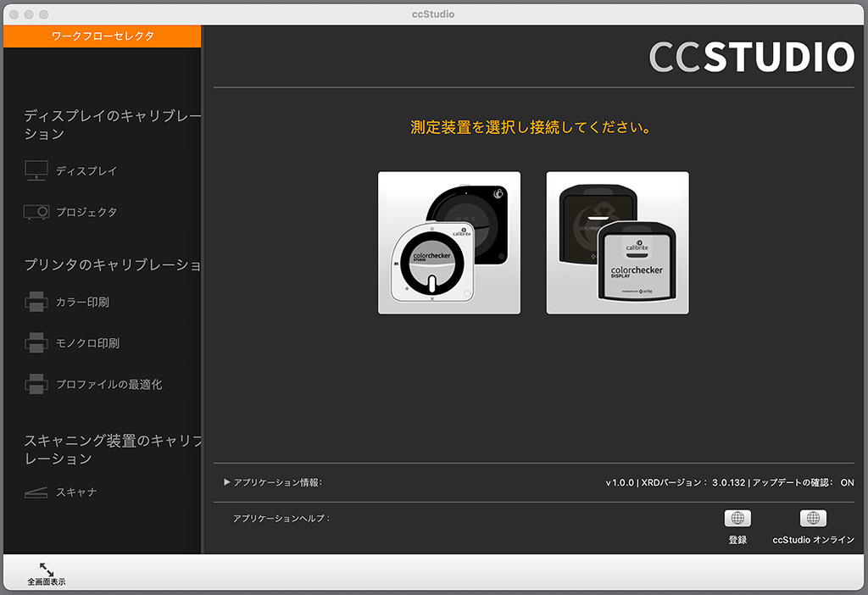The height and width of the screenshot is (595, 868).
Task: Click the プロファイルの最適化 printer icon
Action: [36, 384]
